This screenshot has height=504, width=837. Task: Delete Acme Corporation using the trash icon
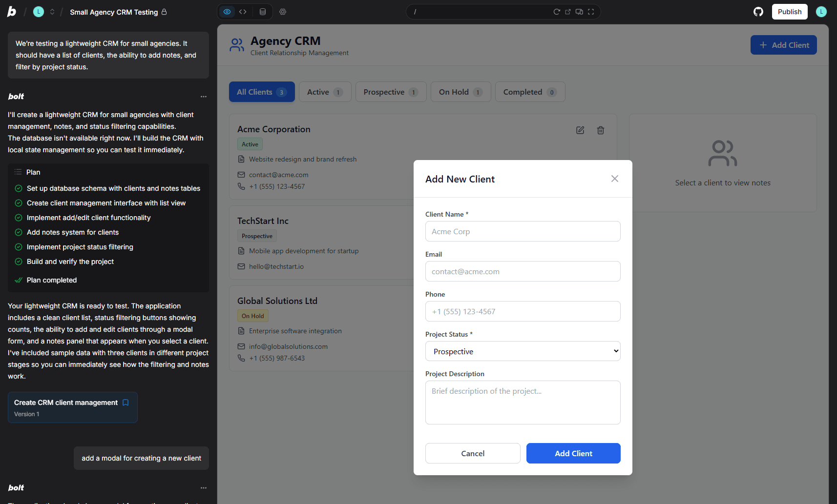pos(600,130)
